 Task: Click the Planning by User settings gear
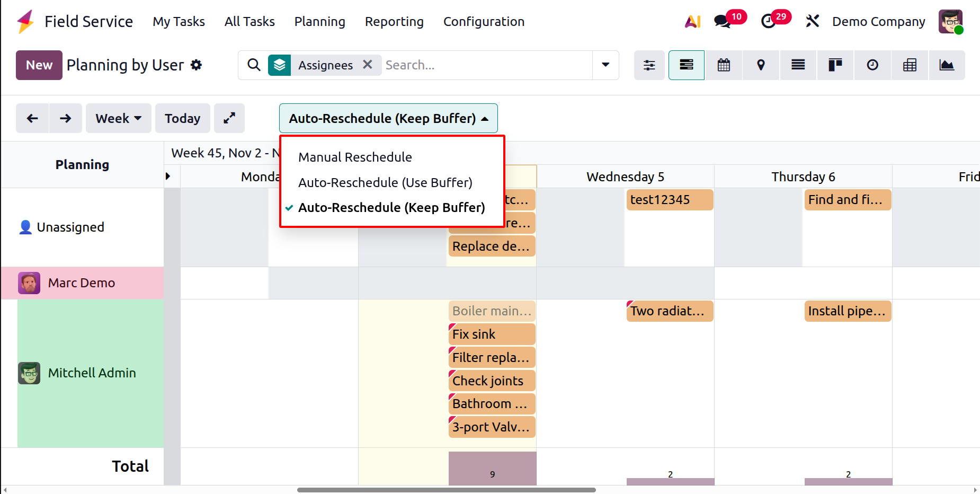[197, 65]
